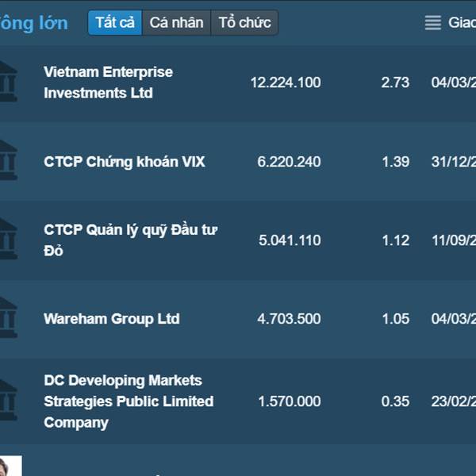Image resolution: width=476 pixels, height=476 pixels.
Task: Click the list icon beside Giao
Action: click(x=433, y=23)
